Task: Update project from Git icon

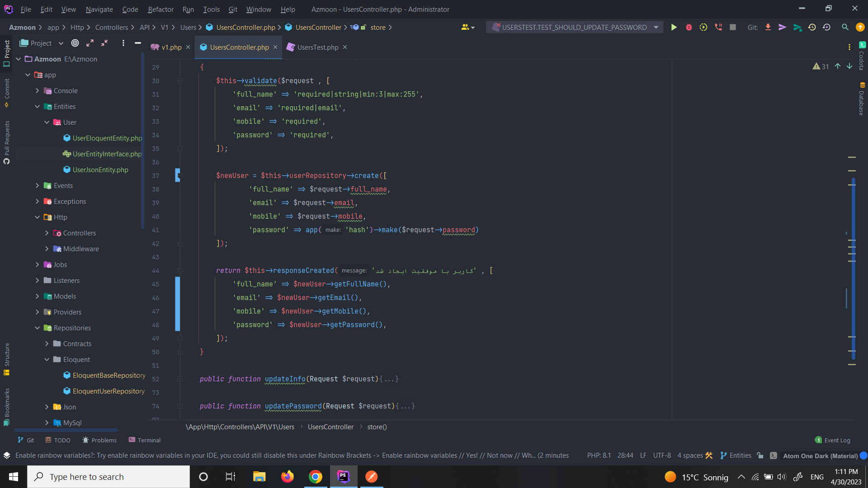Action: pos(768,28)
